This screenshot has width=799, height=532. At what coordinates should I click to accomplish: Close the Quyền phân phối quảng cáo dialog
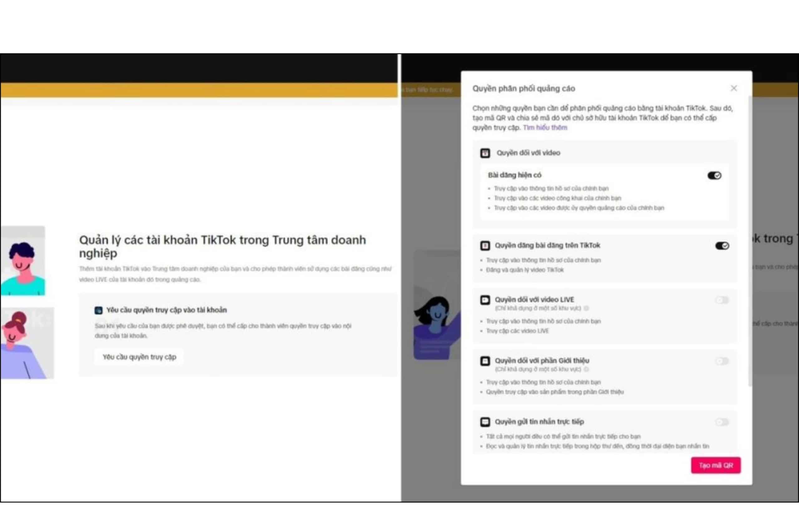[733, 88]
